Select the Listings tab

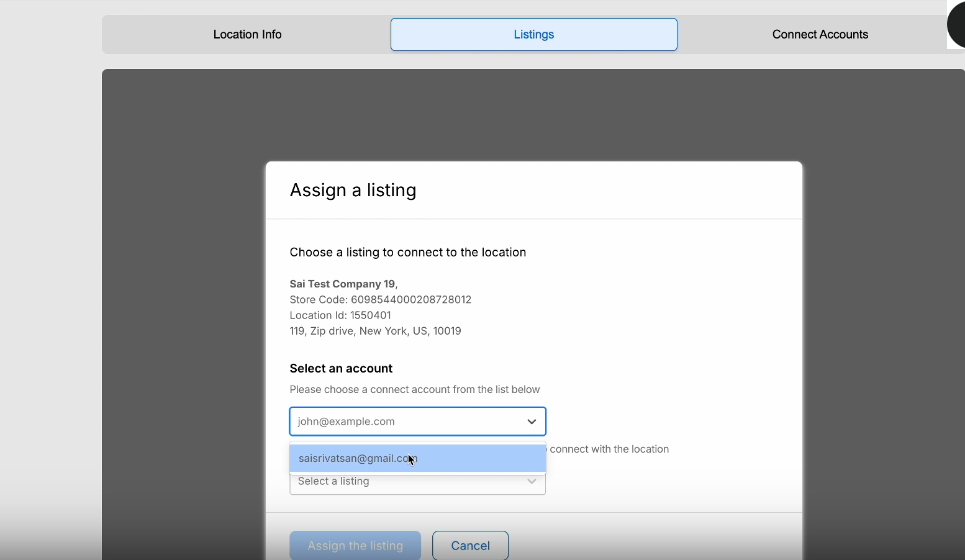tap(533, 35)
